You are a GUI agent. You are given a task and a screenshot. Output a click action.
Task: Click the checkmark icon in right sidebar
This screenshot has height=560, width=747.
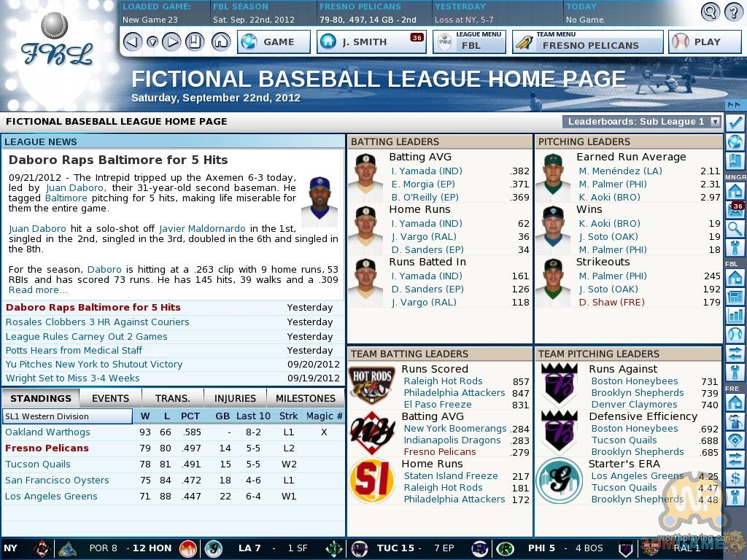735,122
